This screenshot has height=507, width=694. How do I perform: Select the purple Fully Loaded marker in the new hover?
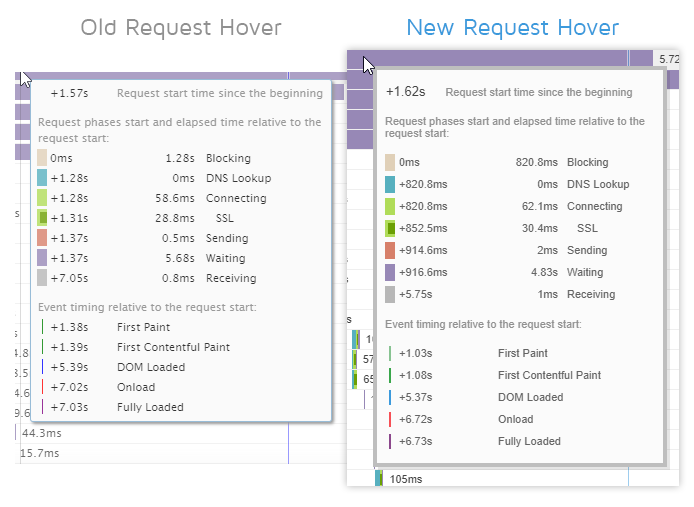(390, 441)
